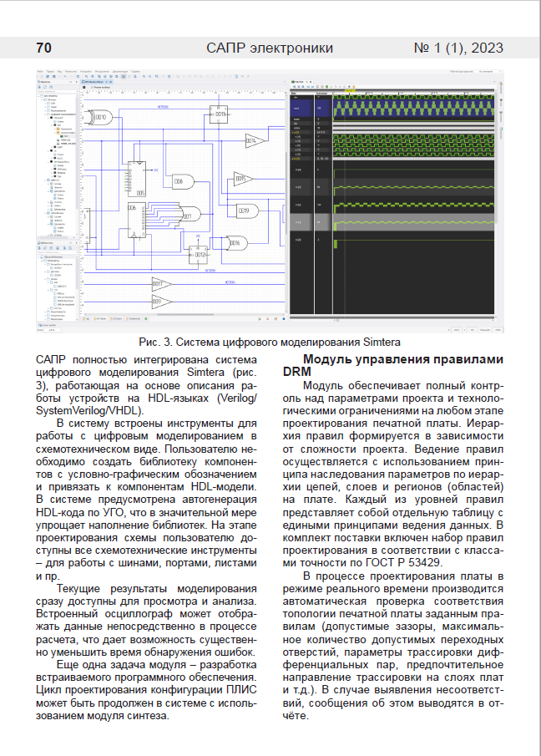Select the DD12 flip-flop component
The width and height of the screenshot is (541, 756).
pos(199,254)
